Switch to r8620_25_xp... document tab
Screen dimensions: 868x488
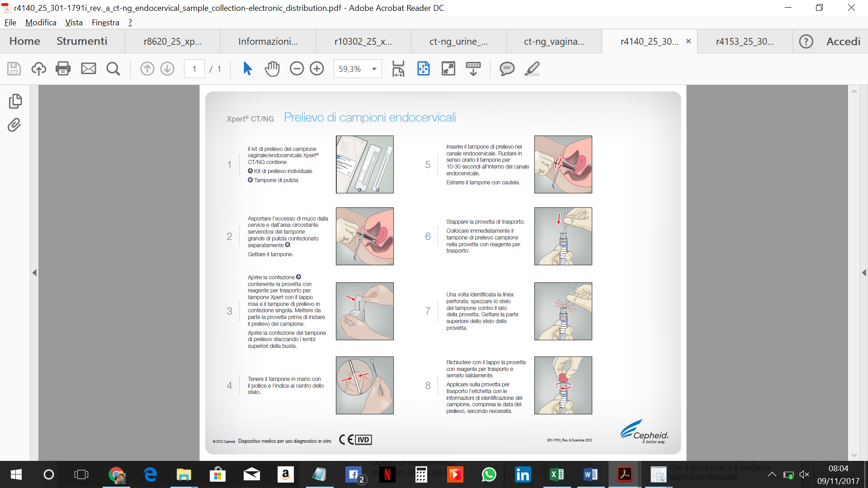coord(173,42)
